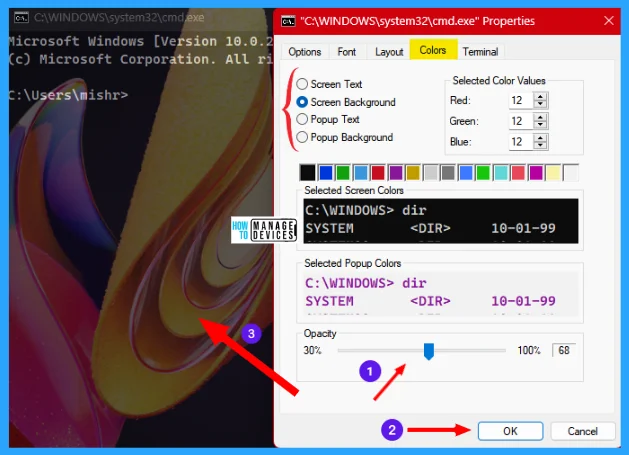Pick the dark gray color swatch
The width and height of the screenshot is (629, 455).
coord(448,173)
